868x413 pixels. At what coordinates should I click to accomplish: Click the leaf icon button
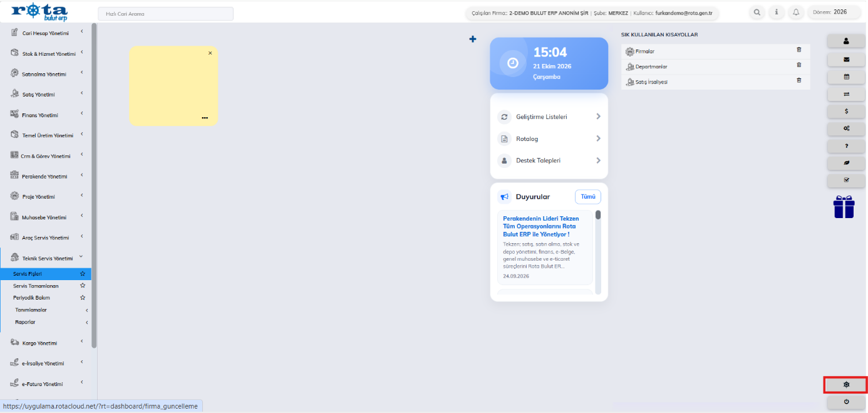coord(846,163)
